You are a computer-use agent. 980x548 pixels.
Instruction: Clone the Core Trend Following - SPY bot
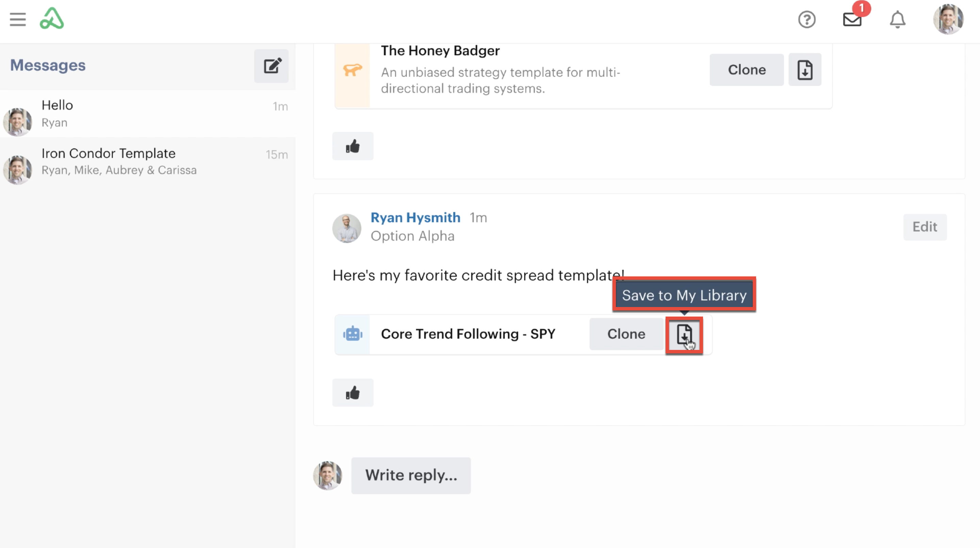click(x=626, y=334)
